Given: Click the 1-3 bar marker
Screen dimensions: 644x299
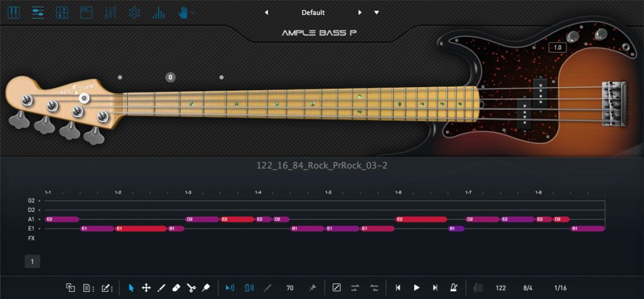Looking at the screenshot, I should click(188, 193).
